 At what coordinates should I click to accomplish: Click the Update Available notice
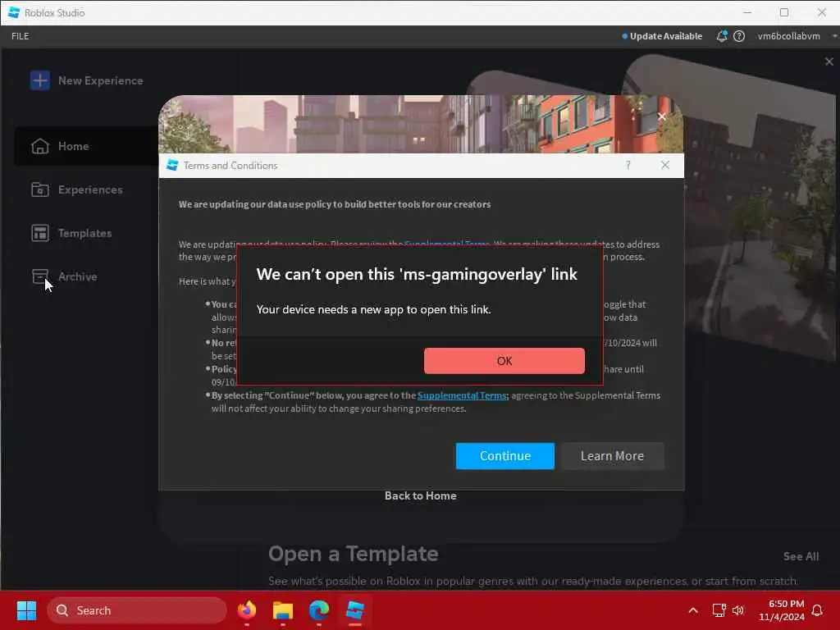point(662,36)
